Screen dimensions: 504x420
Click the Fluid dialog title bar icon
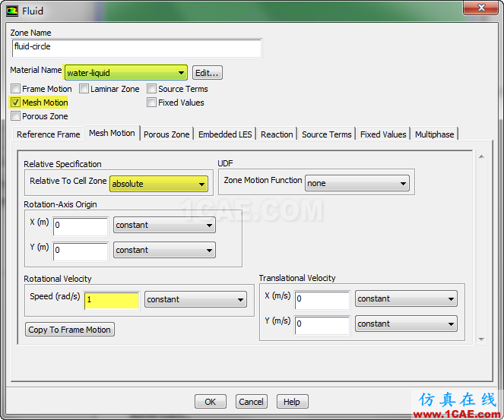click(x=11, y=11)
